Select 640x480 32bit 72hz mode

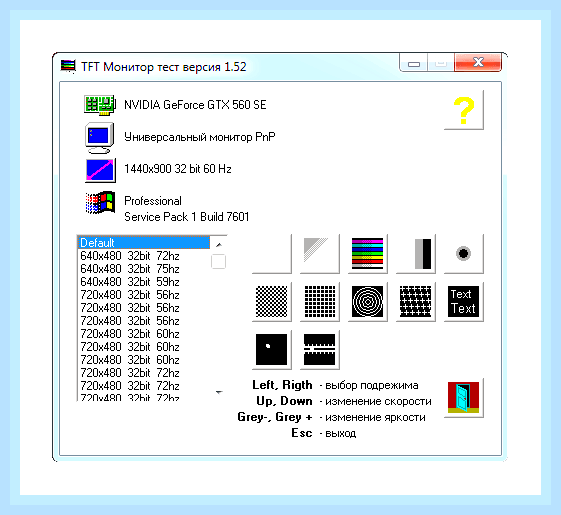point(143,256)
